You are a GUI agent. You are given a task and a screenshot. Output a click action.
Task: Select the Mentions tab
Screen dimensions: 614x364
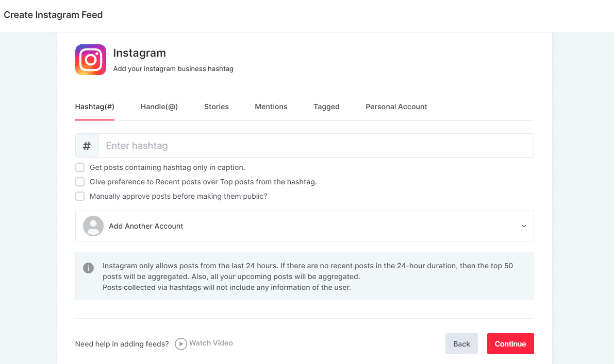(x=271, y=107)
